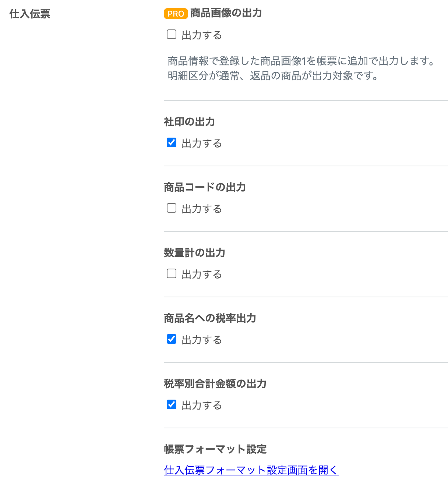448x485 pixels.
Task: Click the 帳票フォーマット設定 heading
Action: pos(215,449)
